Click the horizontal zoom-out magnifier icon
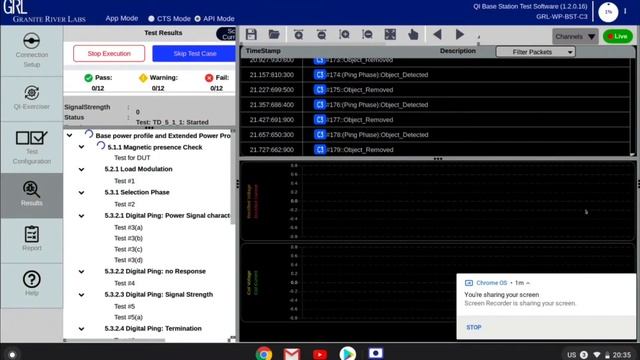This screenshot has height=360, width=640. (321, 35)
